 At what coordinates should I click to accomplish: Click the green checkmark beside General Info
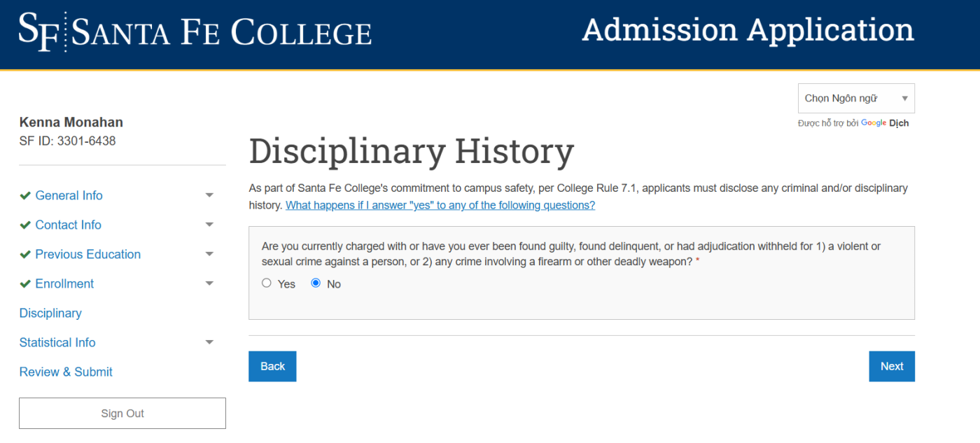pyautogui.click(x=25, y=195)
